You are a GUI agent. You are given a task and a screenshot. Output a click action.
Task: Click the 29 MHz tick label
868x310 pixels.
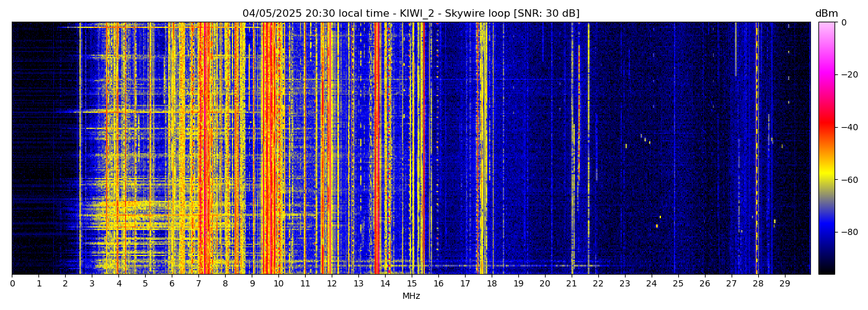point(784,283)
